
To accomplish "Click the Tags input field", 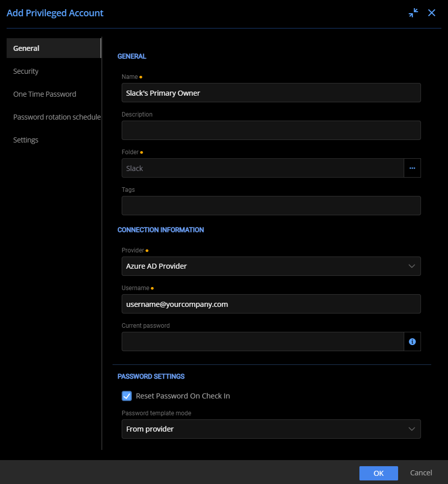I will click(x=271, y=206).
